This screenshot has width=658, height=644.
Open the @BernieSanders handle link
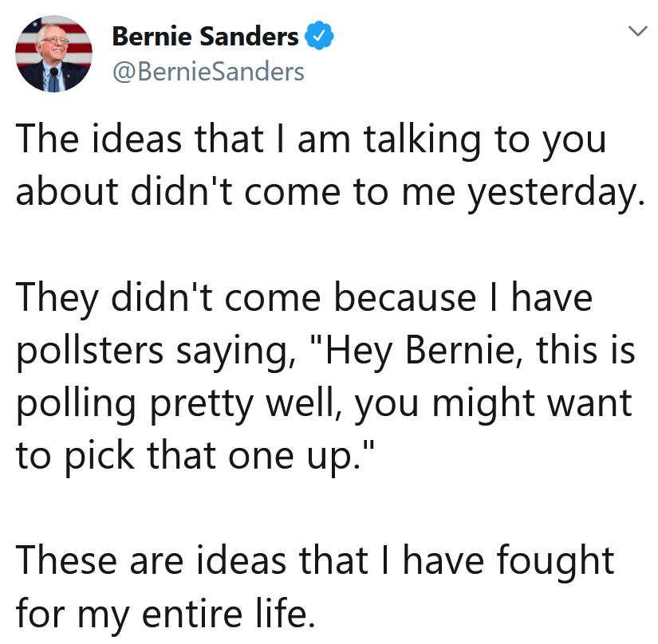[208, 72]
